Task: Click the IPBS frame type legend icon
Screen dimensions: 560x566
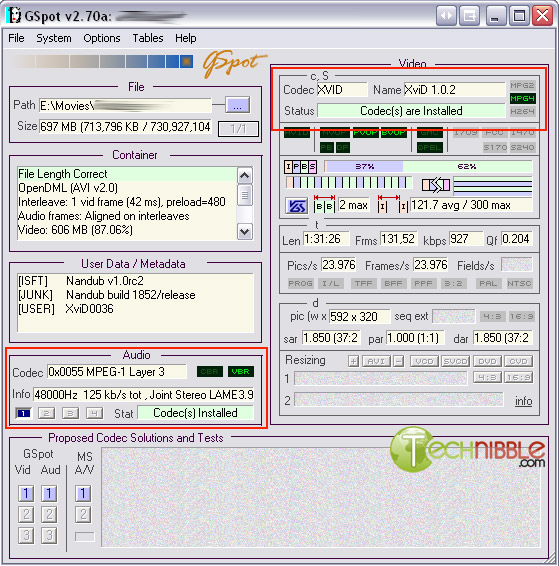Action: [x=300, y=167]
